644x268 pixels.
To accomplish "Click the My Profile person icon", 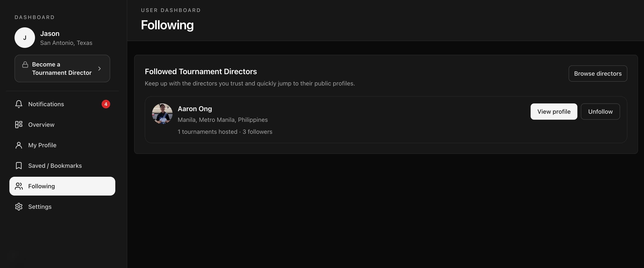I will tap(19, 145).
